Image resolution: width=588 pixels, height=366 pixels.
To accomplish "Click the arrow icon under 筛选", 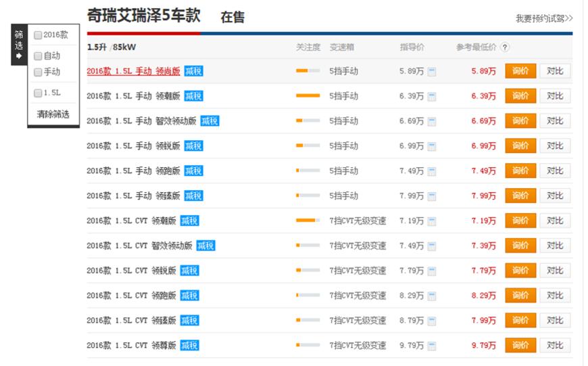I will 19,56.
